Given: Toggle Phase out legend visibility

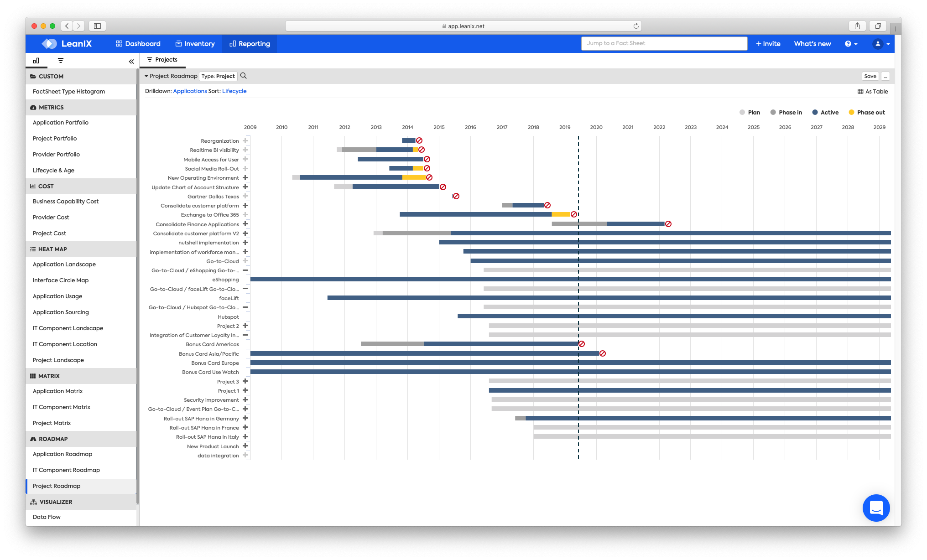Looking at the screenshot, I should (866, 112).
